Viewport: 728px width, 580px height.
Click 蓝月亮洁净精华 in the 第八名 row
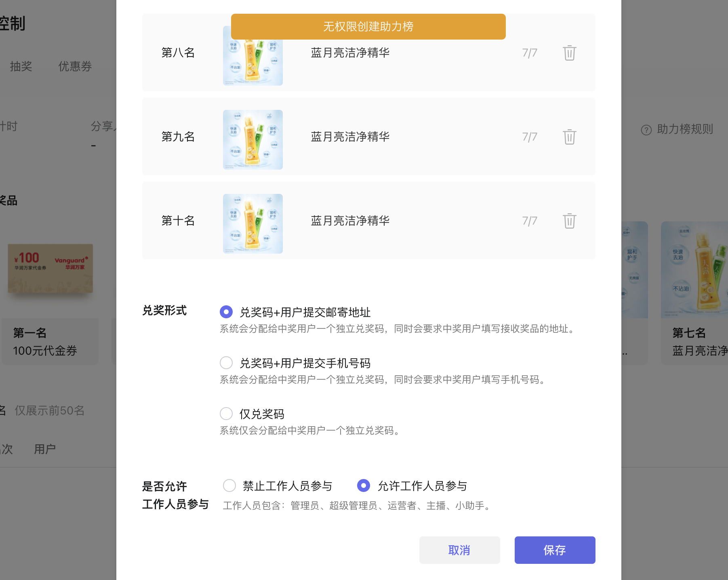350,53
